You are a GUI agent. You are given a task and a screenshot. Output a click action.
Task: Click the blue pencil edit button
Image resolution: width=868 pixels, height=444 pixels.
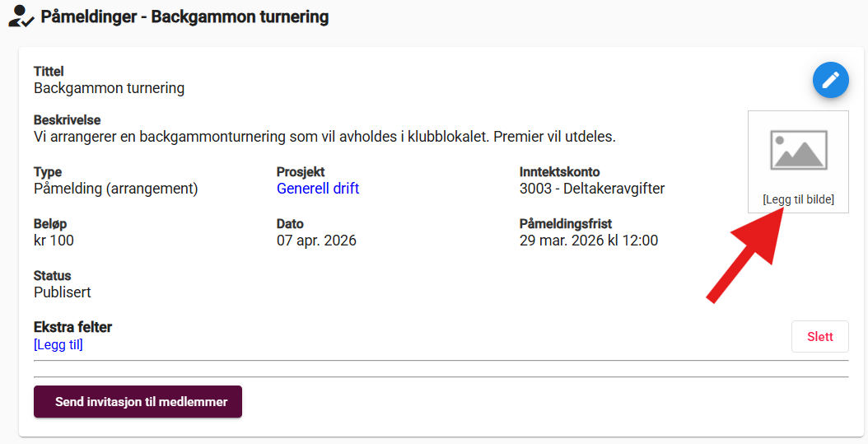pos(831,80)
